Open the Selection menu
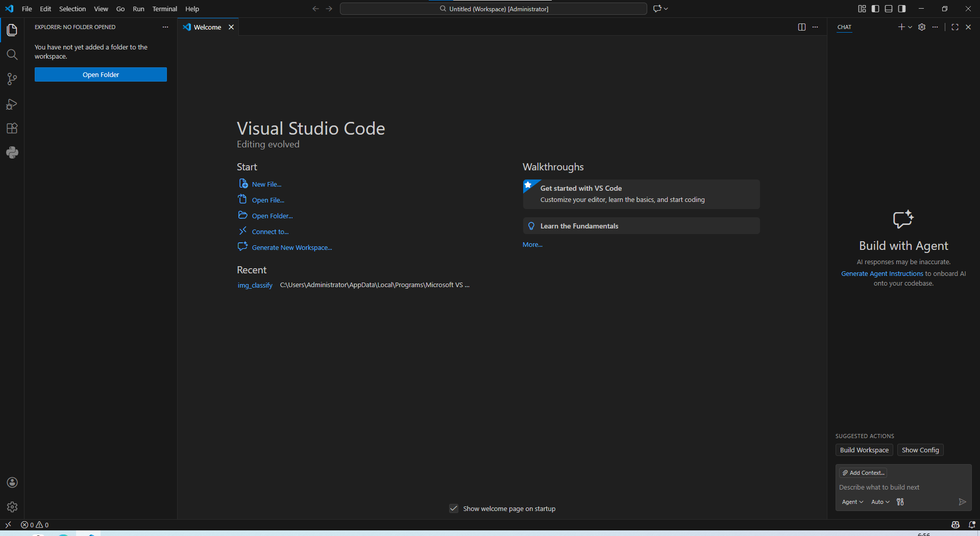This screenshot has width=980, height=536. coord(72,9)
